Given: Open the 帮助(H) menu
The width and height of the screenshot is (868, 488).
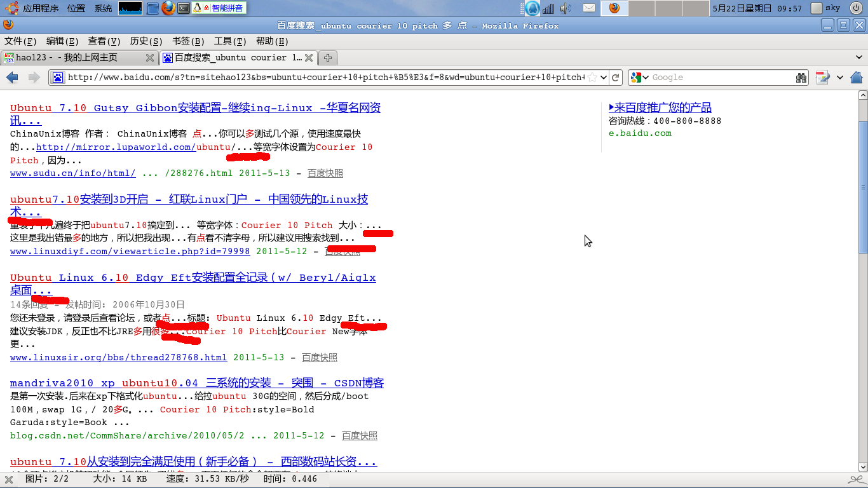Looking at the screenshot, I should tap(272, 41).
